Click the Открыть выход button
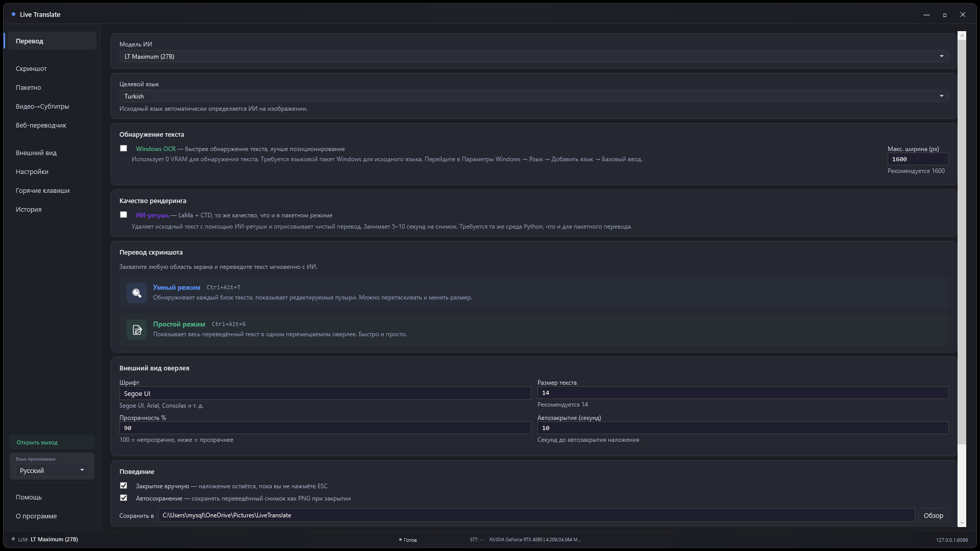The width and height of the screenshot is (980, 551). [x=52, y=442]
